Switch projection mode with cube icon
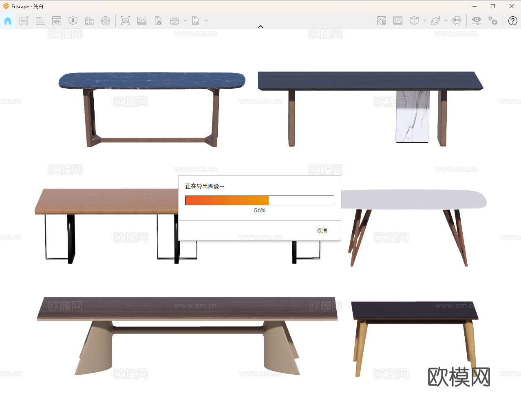The height and width of the screenshot is (420, 521). coord(414,21)
